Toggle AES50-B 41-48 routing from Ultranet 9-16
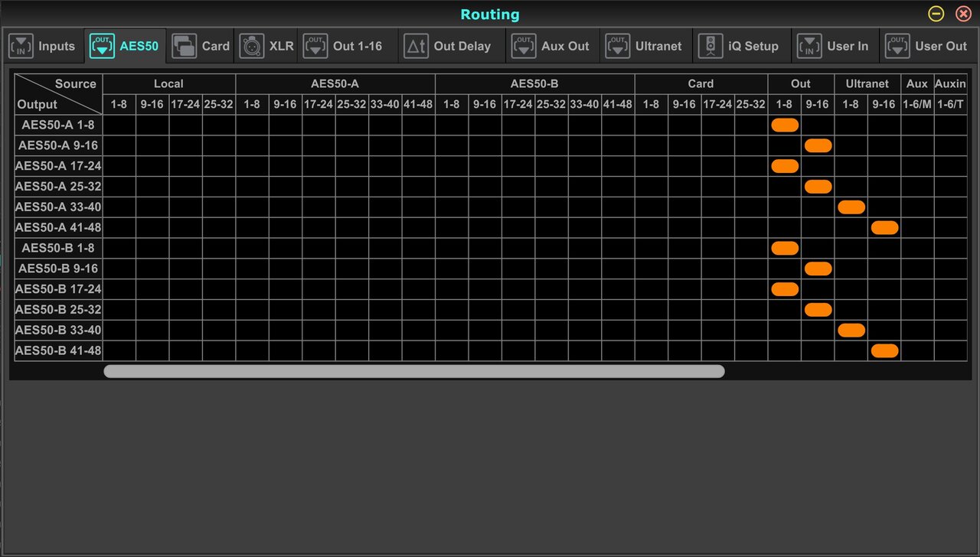Screen dimensions: 980x557 [x=884, y=350]
